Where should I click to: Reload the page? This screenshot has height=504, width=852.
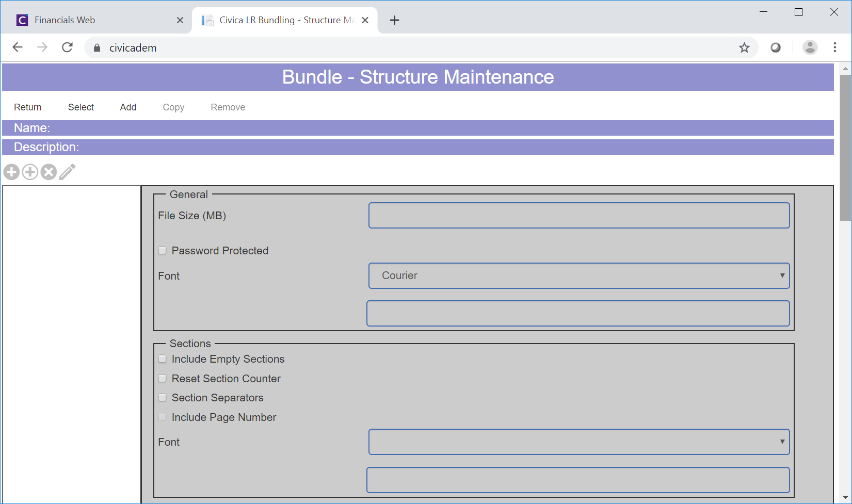click(x=67, y=47)
